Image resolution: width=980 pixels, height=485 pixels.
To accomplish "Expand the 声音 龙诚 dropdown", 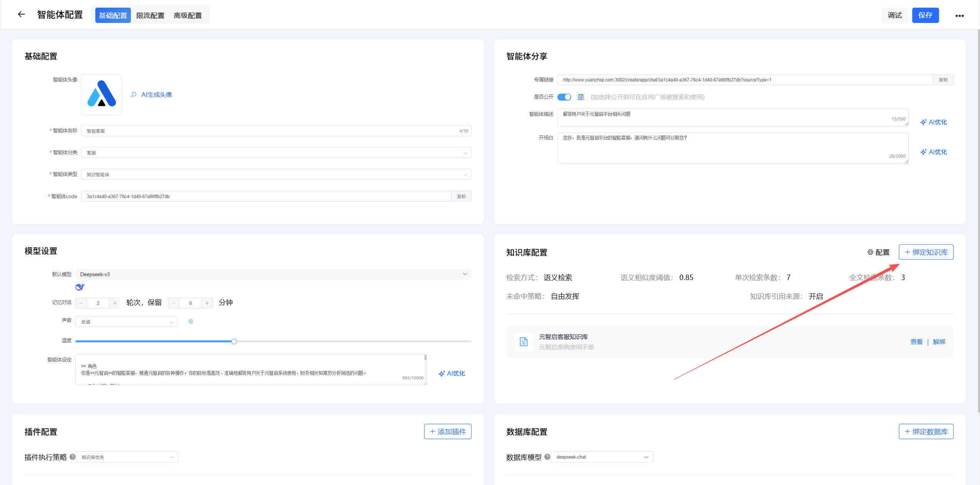I will [x=126, y=322].
